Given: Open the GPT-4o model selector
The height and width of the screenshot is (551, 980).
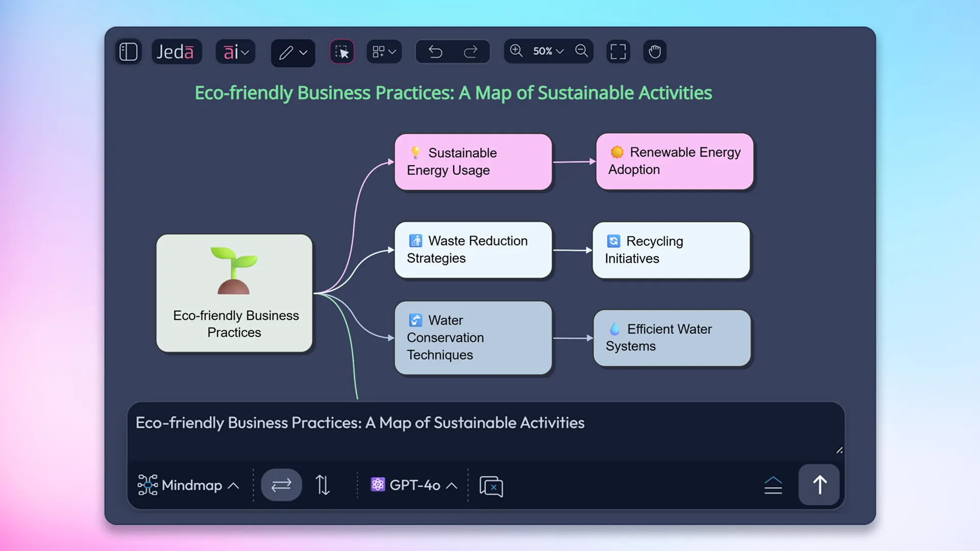Looking at the screenshot, I should pos(413,485).
